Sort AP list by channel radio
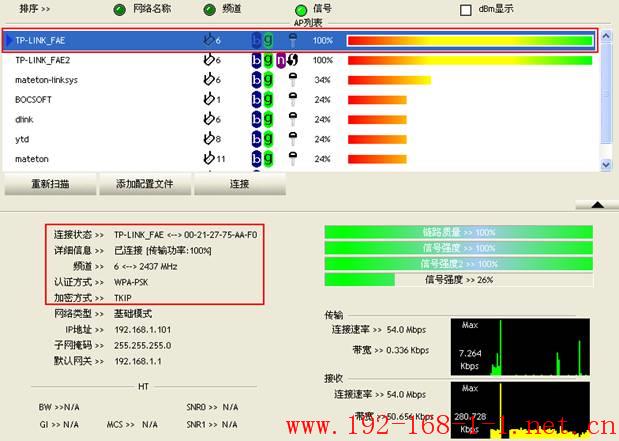The image size is (619, 441). [x=210, y=10]
